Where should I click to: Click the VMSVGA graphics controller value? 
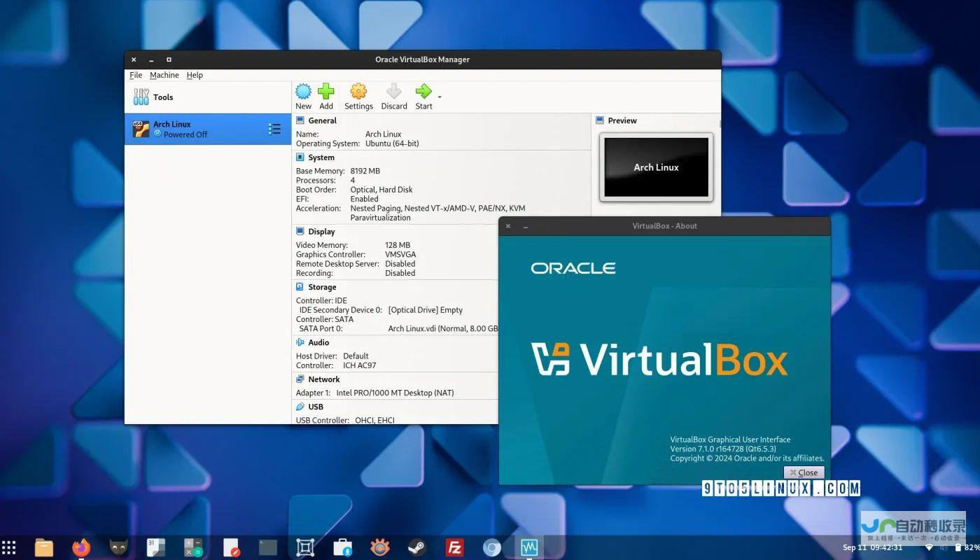400,255
